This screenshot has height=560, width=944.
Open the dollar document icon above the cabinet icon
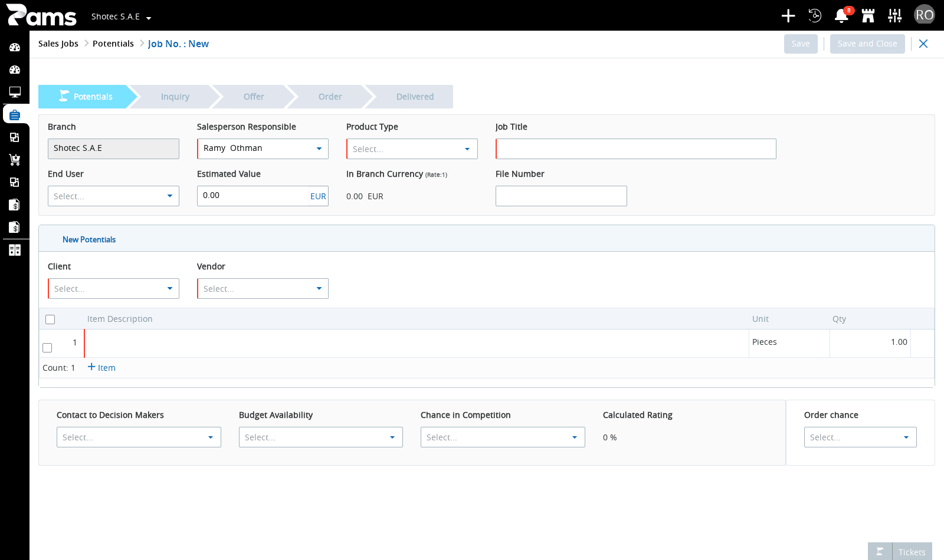(15, 227)
